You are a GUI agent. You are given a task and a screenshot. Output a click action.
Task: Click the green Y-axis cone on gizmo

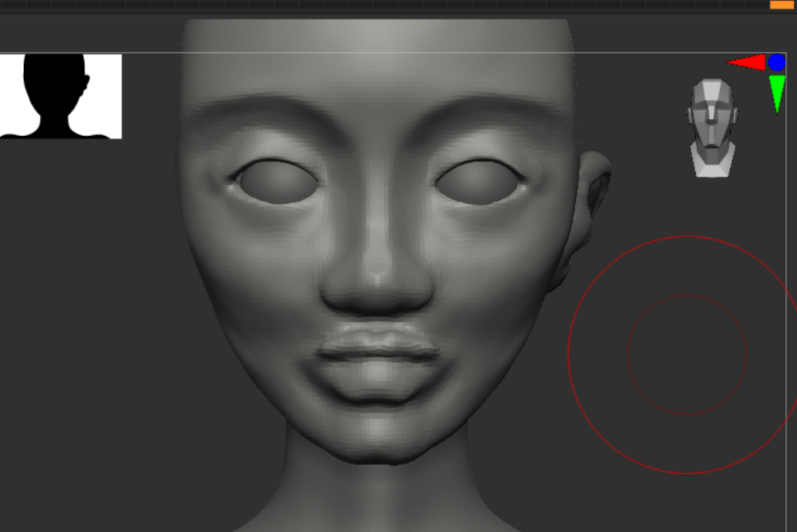(x=776, y=91)
